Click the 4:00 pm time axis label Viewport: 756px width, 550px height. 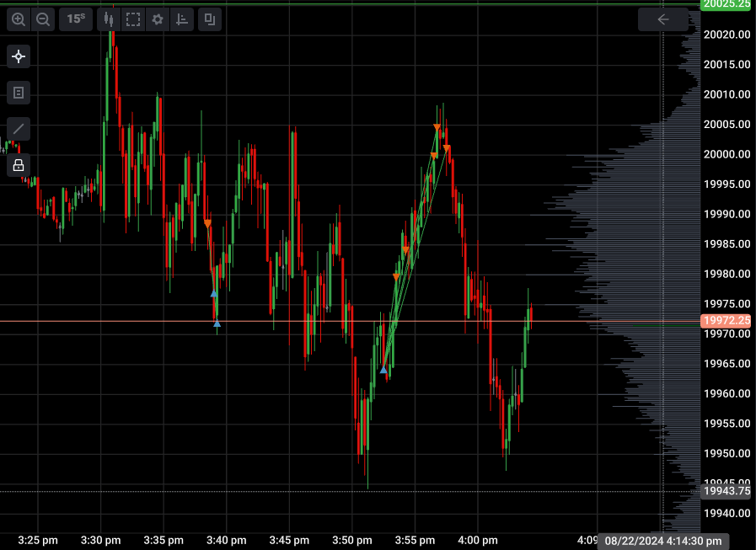click(477, 541)
